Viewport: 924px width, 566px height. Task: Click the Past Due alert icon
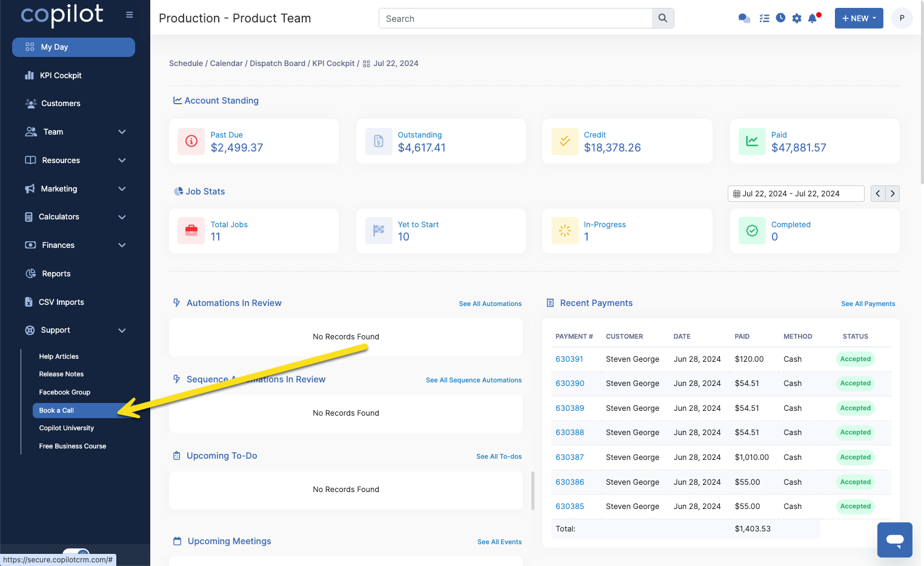tap(191, 141)
